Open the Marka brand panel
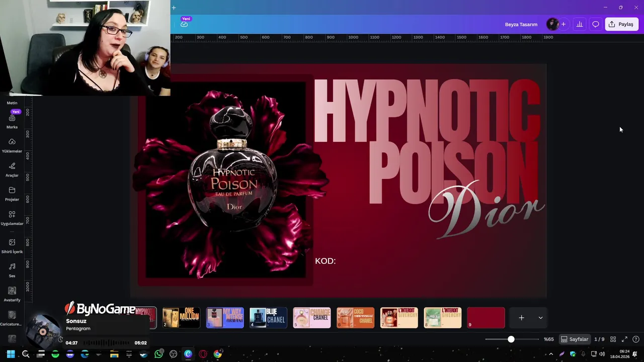644x362 pixels. pos(12,121)
